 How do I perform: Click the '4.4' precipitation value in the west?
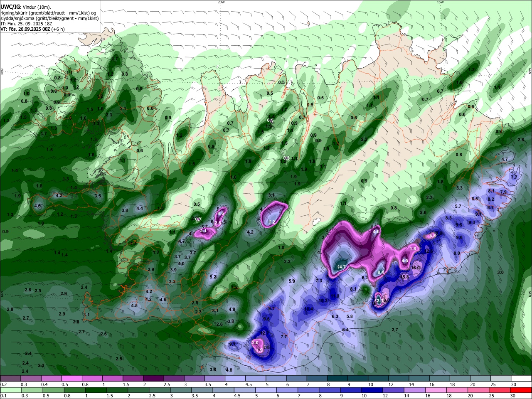(x=140, y=208)
